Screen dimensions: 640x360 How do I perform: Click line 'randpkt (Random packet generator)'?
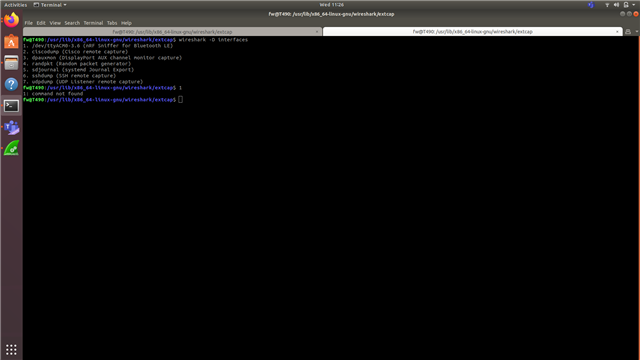click(x=77, y=64)
